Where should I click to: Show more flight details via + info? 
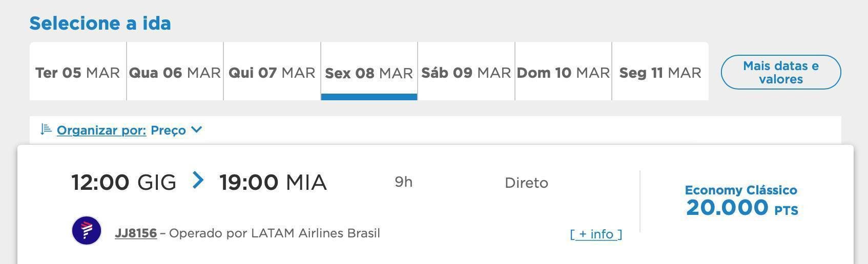coord(596,234)
